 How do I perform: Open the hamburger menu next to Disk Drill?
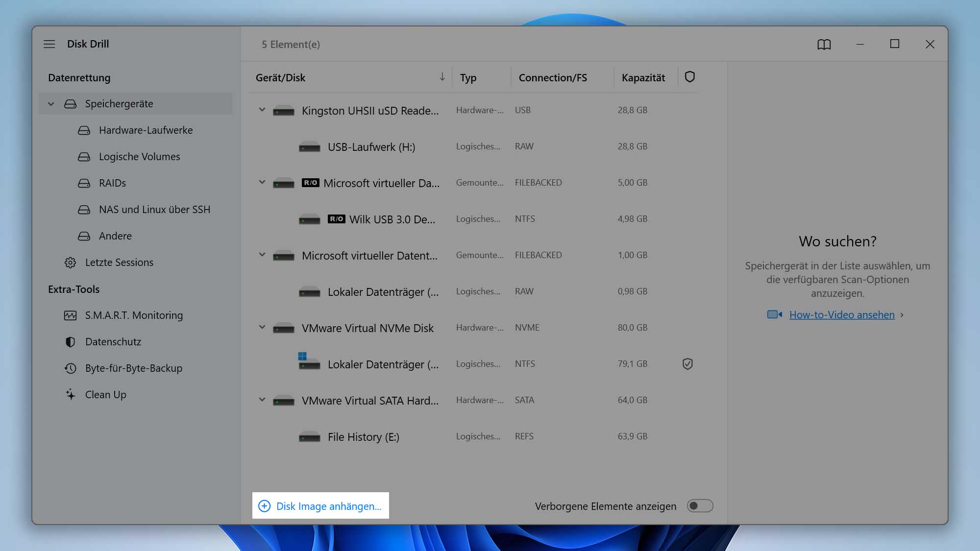click(49, 44)
